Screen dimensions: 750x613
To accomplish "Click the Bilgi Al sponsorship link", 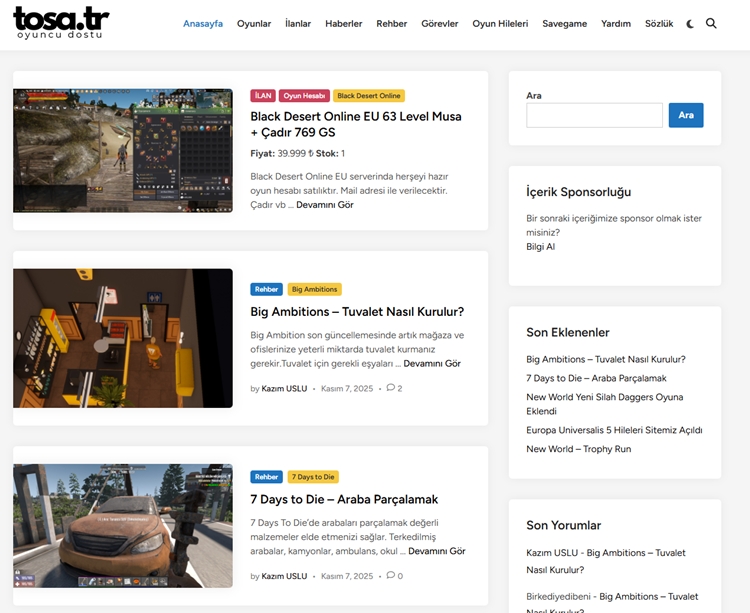I will coord(540,247).
